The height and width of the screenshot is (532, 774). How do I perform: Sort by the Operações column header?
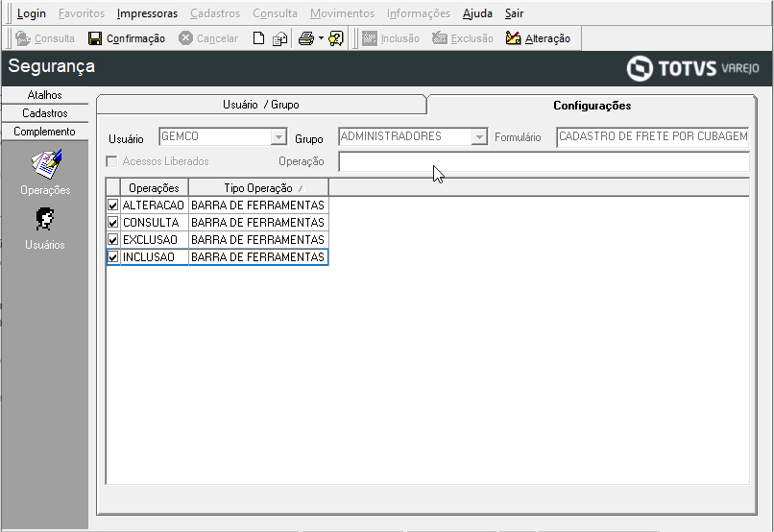click(154, 188)
